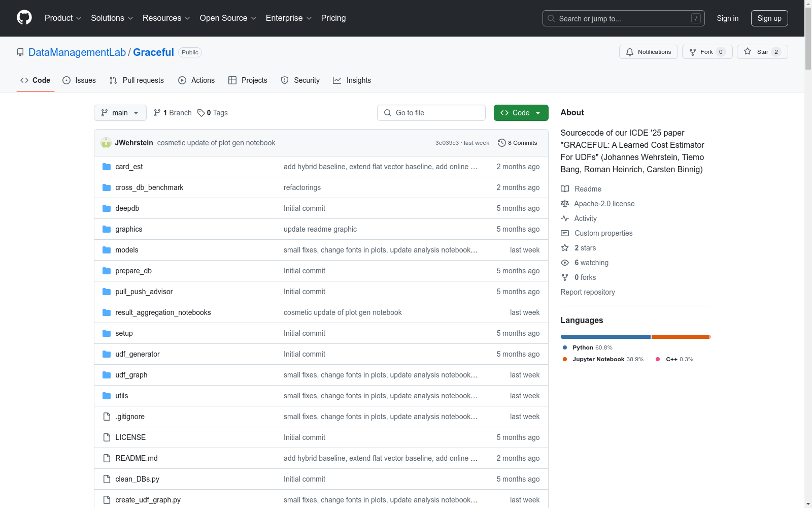Open the create_udf_graph.py file name
Screen dimensions: 812x508
tap(148, 500)
